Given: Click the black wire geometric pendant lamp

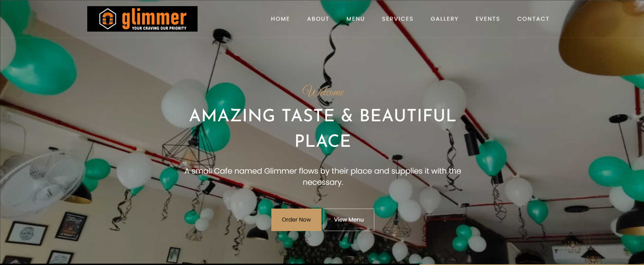Looking at the screenshot, I should click(188, 149).
